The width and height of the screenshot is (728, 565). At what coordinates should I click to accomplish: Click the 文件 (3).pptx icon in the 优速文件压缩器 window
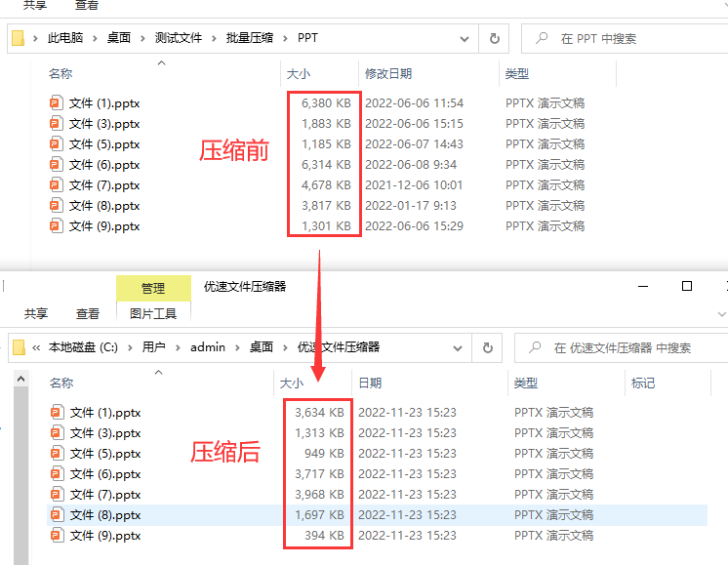pos(57,432)
